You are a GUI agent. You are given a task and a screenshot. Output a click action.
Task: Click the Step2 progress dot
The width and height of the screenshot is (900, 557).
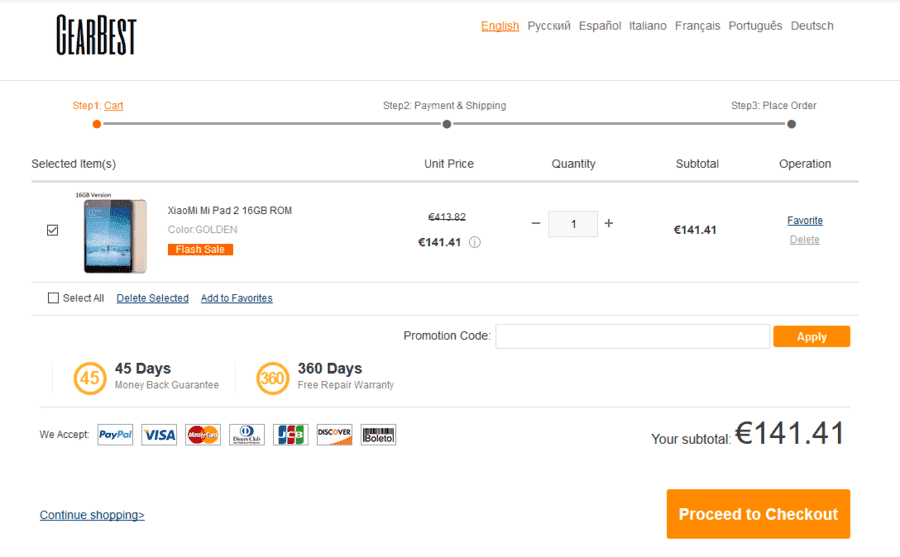click(447, 124)
